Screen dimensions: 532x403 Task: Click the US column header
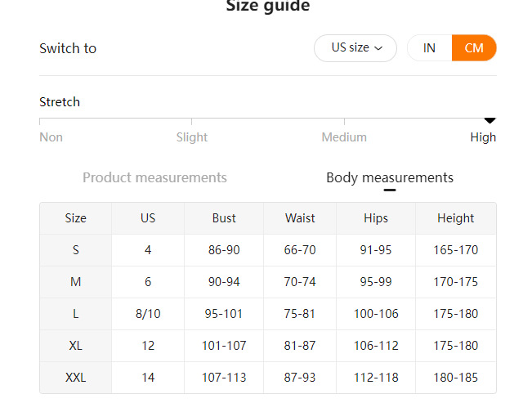point(148,218)
